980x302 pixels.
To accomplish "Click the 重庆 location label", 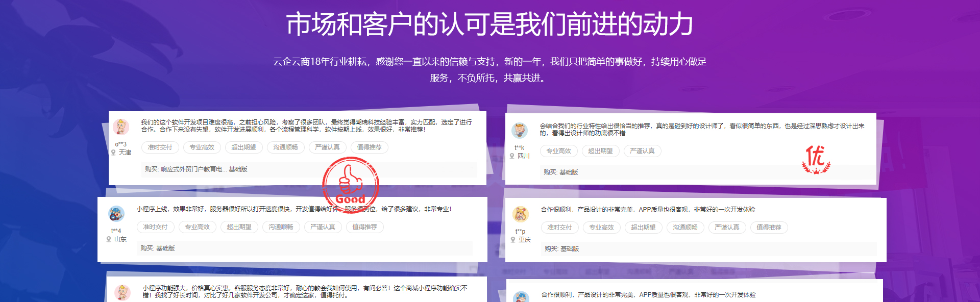I will click(x=525, y=240).
